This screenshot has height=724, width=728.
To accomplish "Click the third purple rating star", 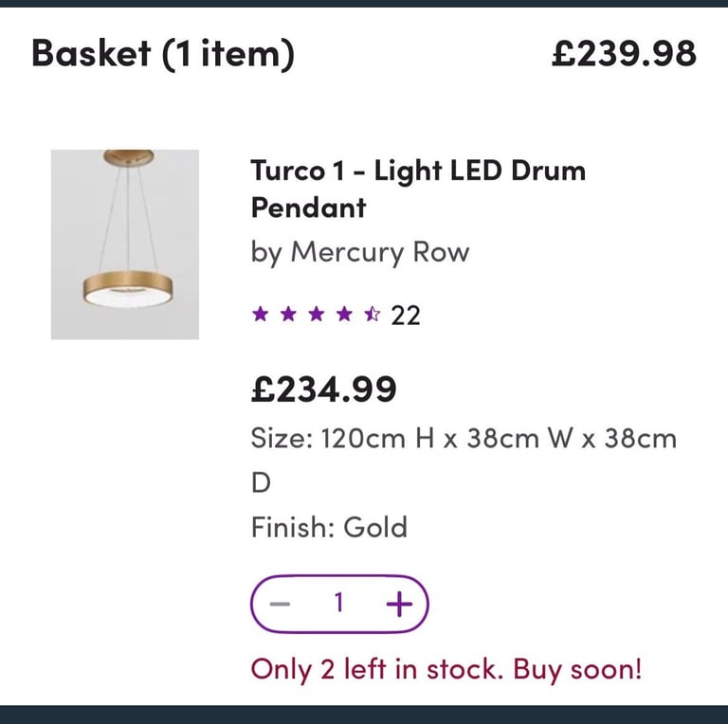I will coord(317,315).
